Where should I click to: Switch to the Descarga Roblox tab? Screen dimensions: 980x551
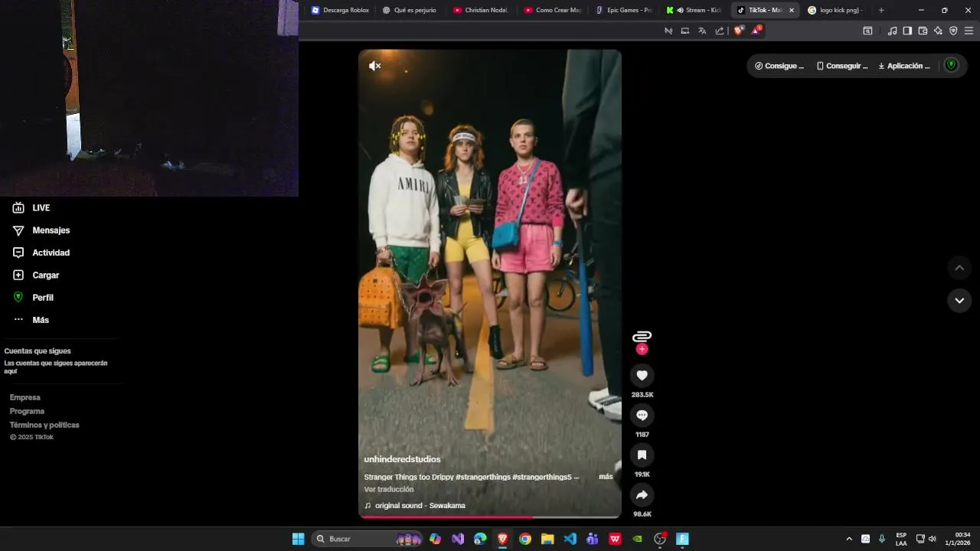click(x=340, y=10)
